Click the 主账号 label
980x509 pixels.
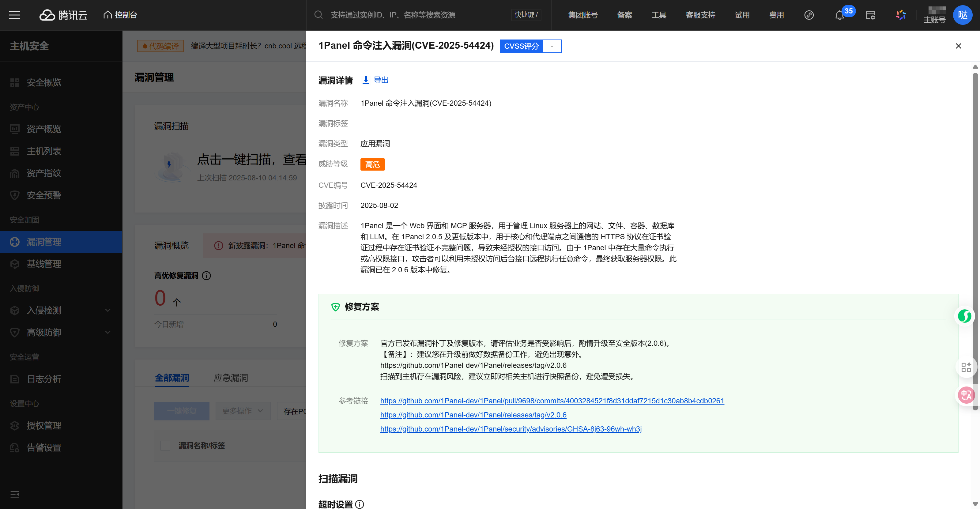coord(934,20)
